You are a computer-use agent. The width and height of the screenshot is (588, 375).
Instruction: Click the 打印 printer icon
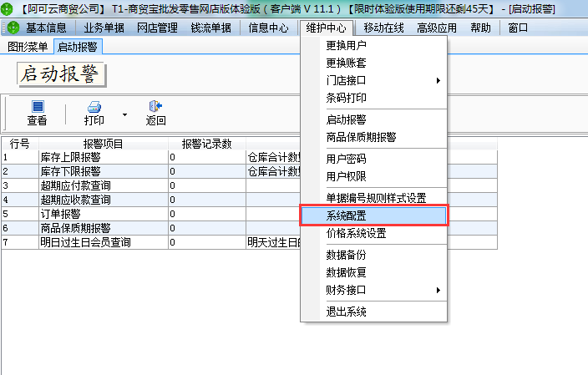click(94, 107)
